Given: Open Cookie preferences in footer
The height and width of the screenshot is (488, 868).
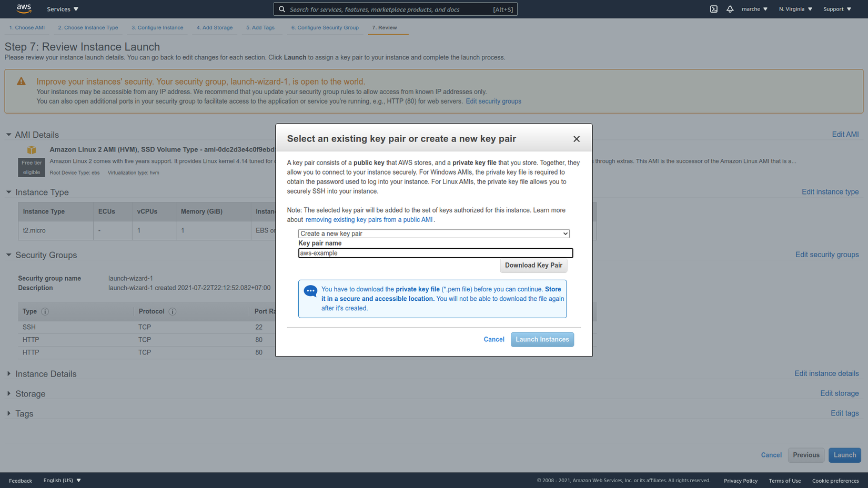Looking at the screenshot, I should click(835, 481).
